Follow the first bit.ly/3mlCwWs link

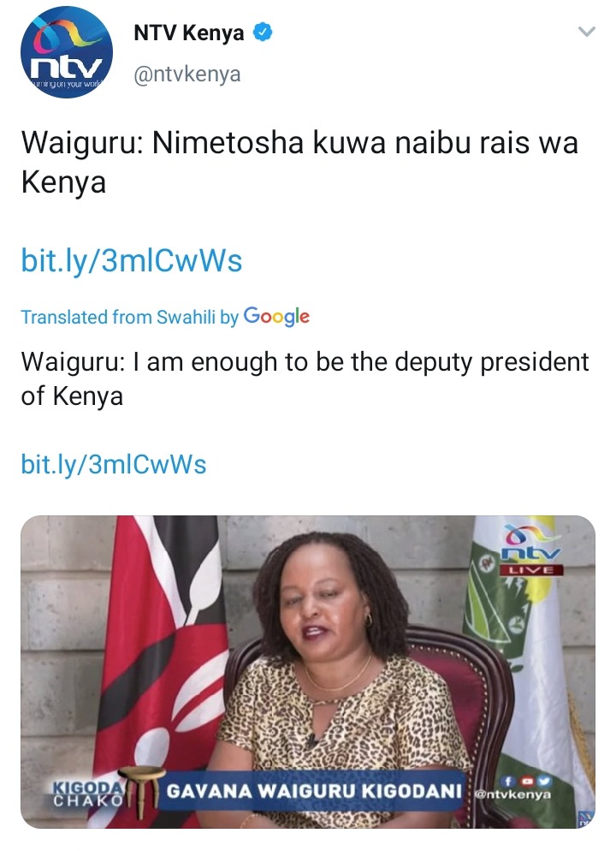point(131,259)
